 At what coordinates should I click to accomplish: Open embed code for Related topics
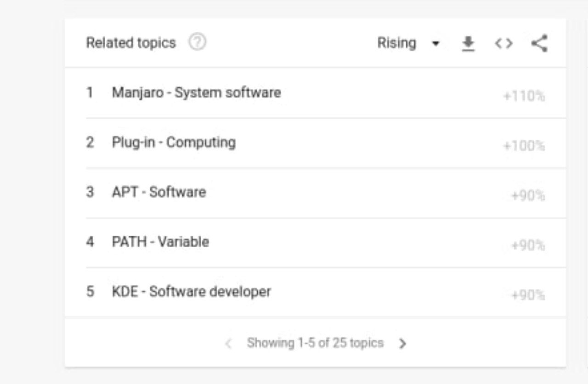pos(503,44)
